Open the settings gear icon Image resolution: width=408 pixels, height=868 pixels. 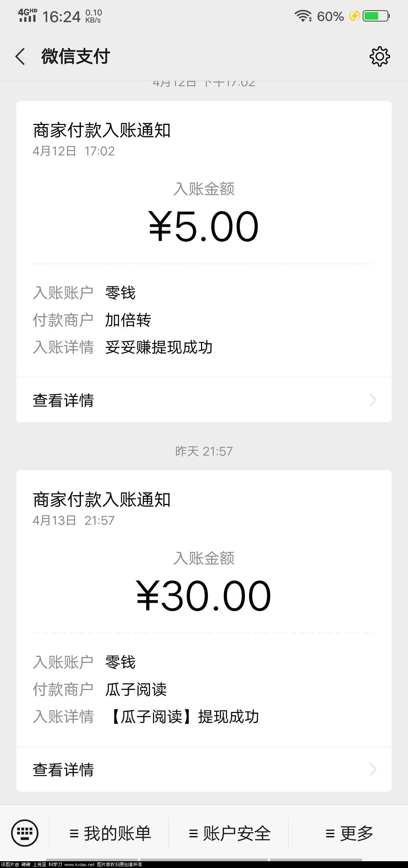point(379,57)
